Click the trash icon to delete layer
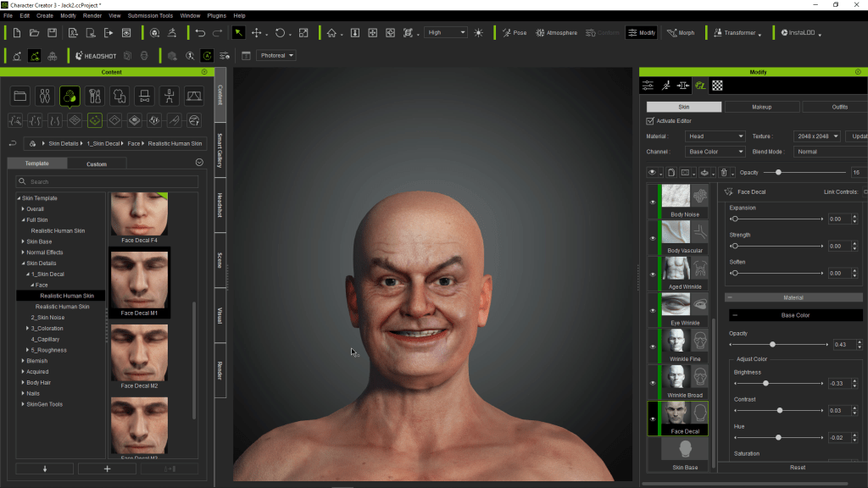Viewport: 868px width, 488px height. (722, 173)
